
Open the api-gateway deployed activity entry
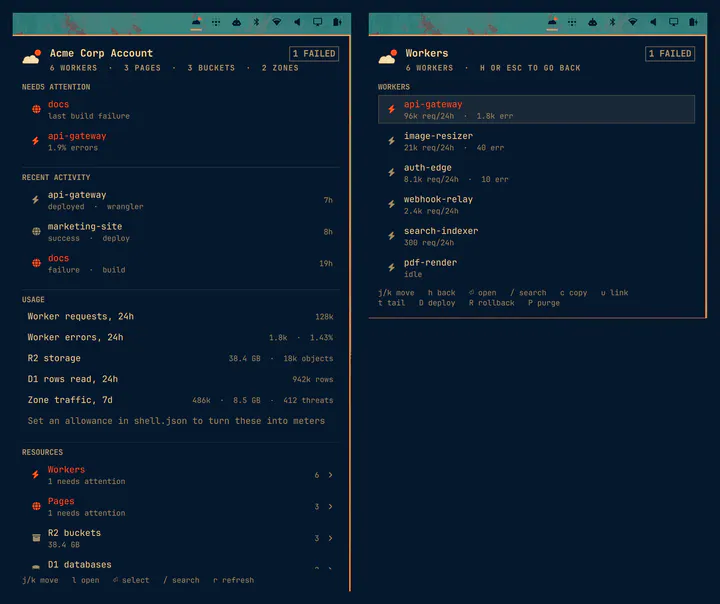(180, 200)
